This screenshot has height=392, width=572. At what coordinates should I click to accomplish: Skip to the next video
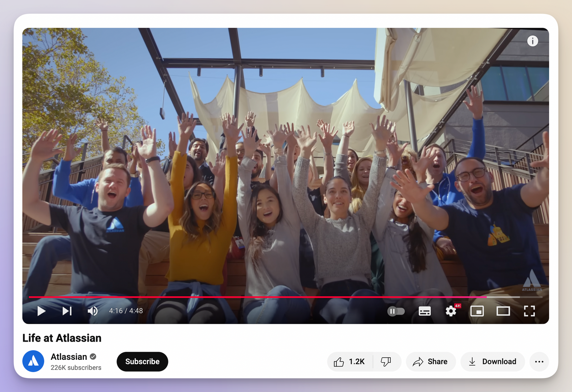(x=67, y=311)
